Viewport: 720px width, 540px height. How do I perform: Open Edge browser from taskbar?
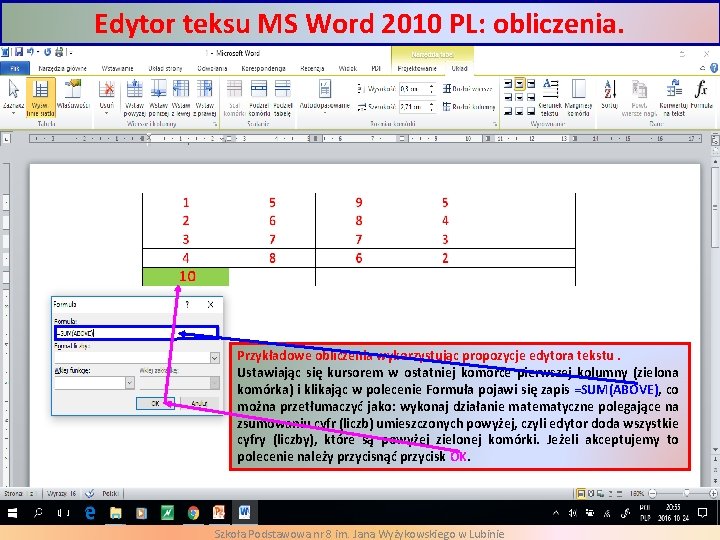(90, 513)
